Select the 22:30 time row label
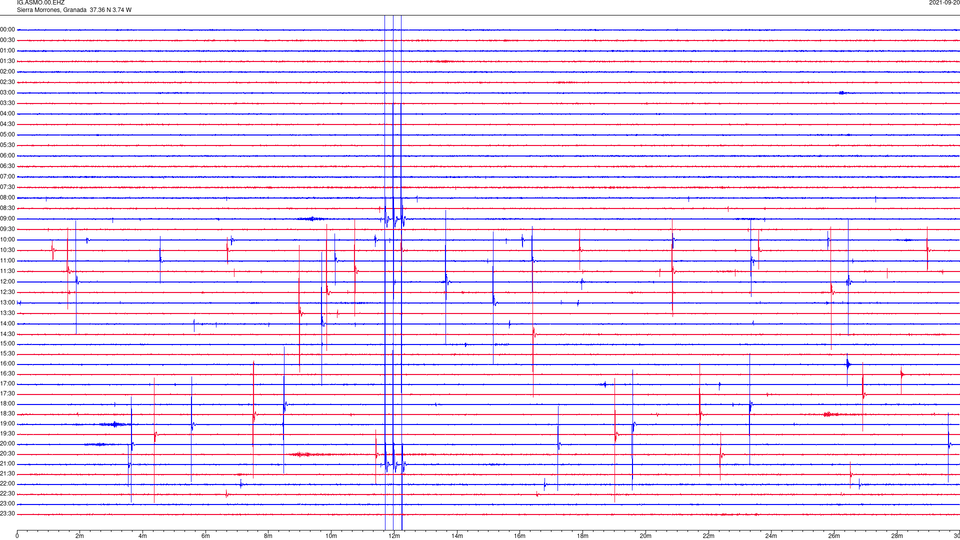 pyautogui.click(x=7, y=494)
